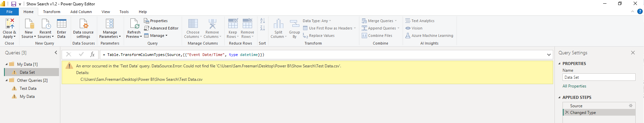The height and width of the screenshot is (123, 644).
Task: Switch to the Tools ribbon tab
Action: coord(124,12)
